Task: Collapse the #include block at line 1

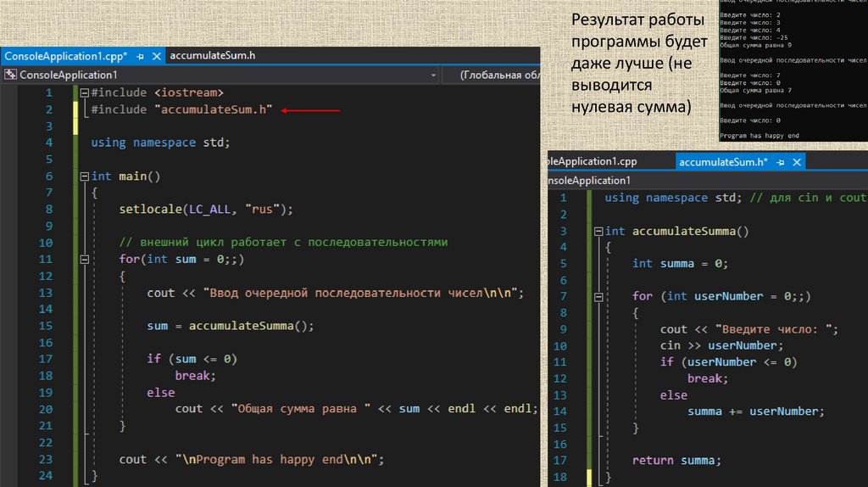Action: (x=83, y=92)
